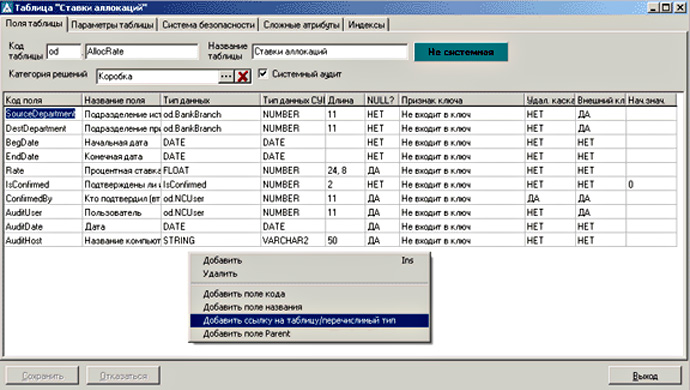Sort by Код поля column header
Screen dimensions: 690x390
[x=43, y=100]
